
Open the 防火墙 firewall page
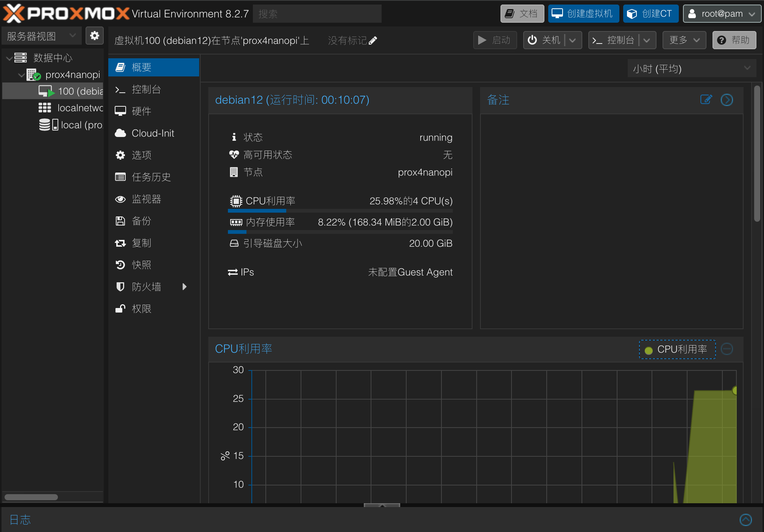tap(154, 287)
